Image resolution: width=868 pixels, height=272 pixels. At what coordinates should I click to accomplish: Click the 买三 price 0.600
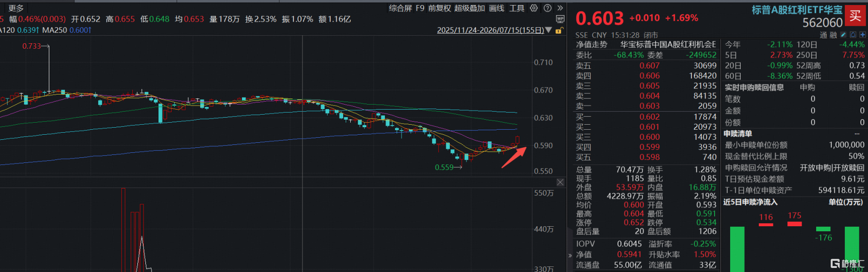pyautogui.click(x=649, y=137)
